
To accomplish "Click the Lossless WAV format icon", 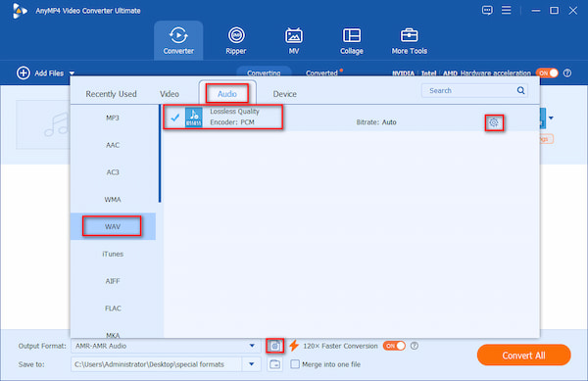I will click(x=194, y=118).
